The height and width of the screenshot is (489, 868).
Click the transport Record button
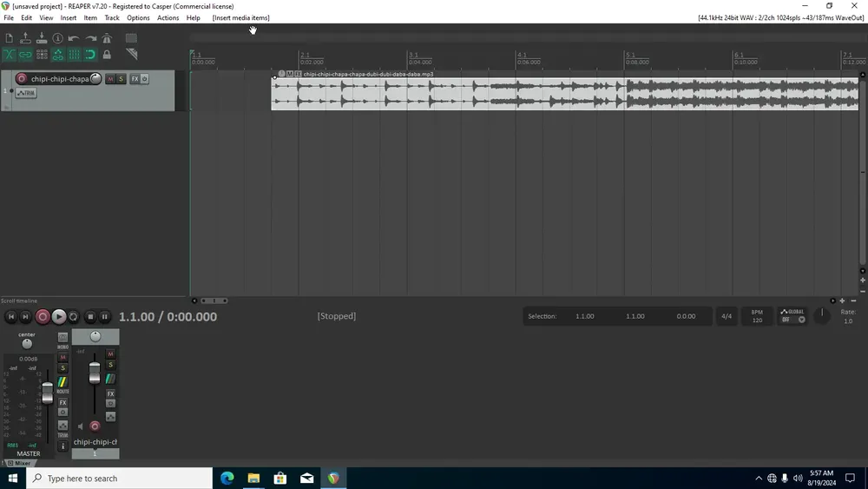tap(42, 317)
